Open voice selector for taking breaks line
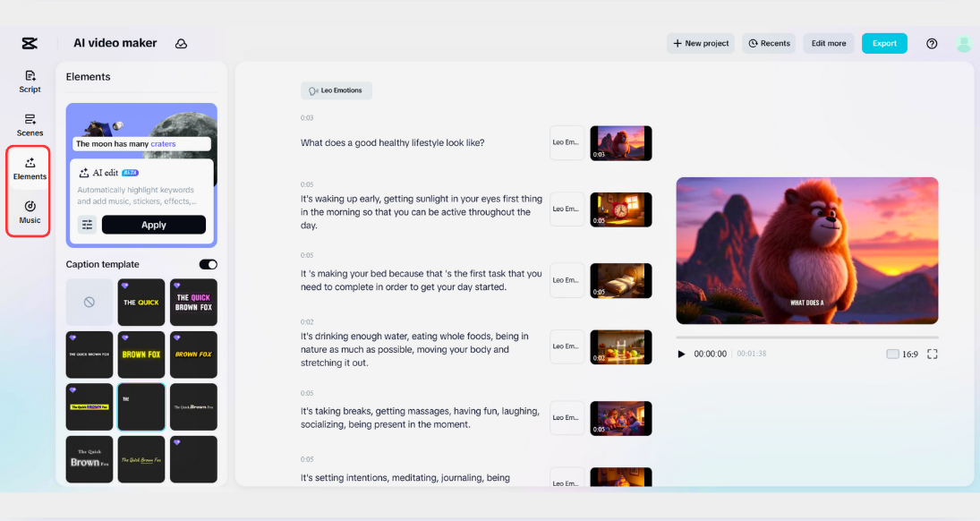Image resolution: width=980 pixels, height=521 pixels. (x=567, y=418)
